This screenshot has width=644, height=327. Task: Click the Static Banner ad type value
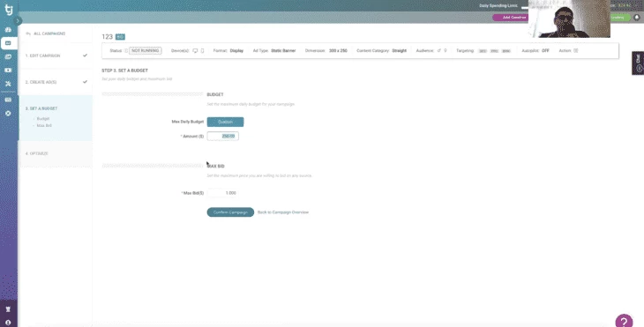(x=283, y=51)
